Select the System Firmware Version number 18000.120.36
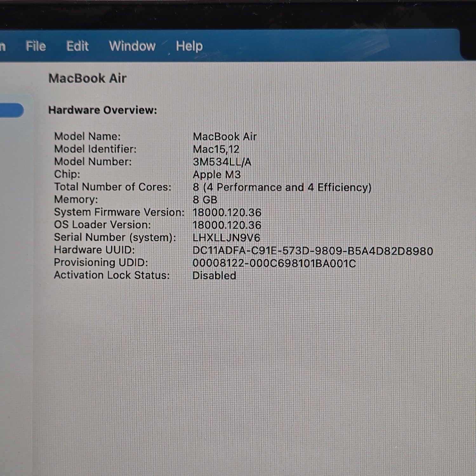Screen dimensions: 476x476 click(227, 213)
